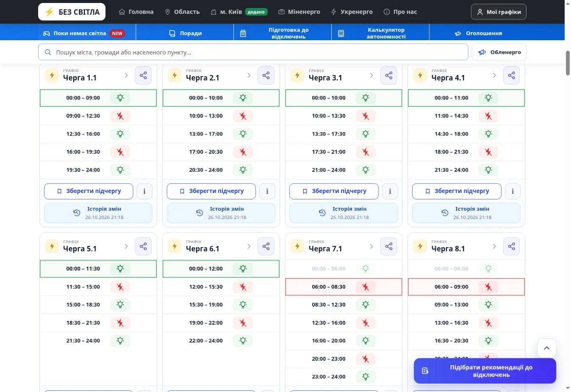This screenshot has width=571, height=392.
Task: Open Калькулятор автономності tab
Action: pos(380,33)
